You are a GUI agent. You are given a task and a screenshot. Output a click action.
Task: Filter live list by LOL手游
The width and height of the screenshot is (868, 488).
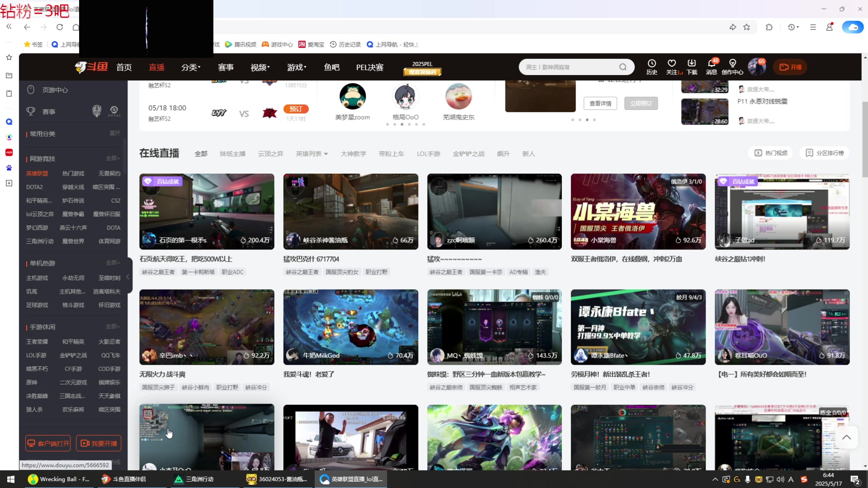(x=428, y=154)
